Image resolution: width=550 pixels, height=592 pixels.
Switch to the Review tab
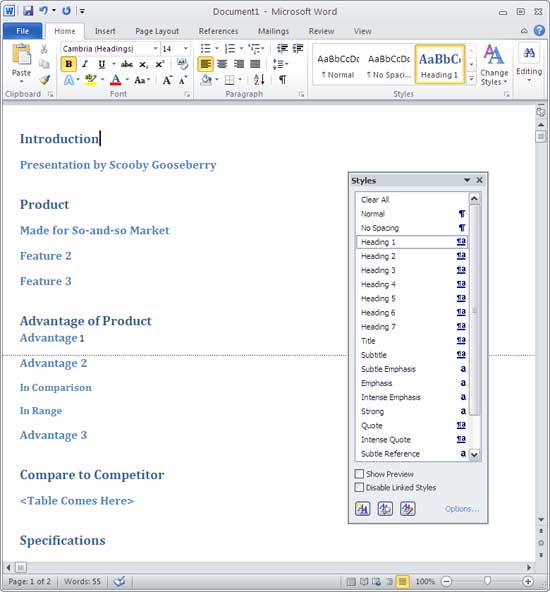click(321, 31)
